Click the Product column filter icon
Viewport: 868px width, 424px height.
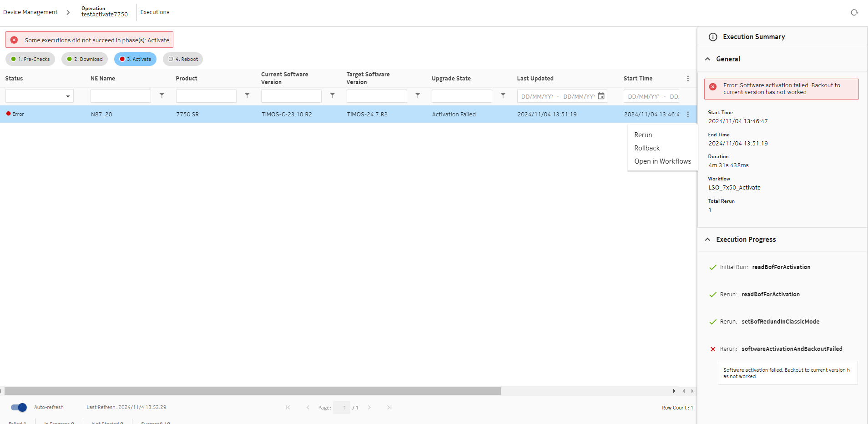point(247,95)
